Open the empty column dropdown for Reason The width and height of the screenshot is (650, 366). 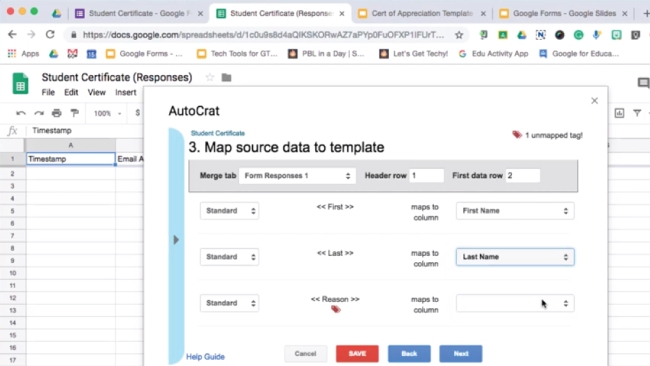(x=515, y=303)
